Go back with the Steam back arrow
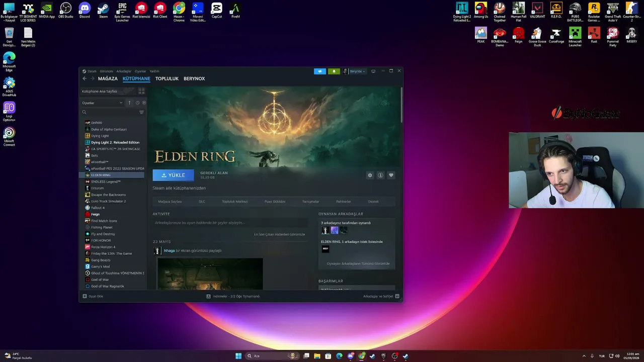The height and width of the screenshot is (362, 644). point(85,78)
